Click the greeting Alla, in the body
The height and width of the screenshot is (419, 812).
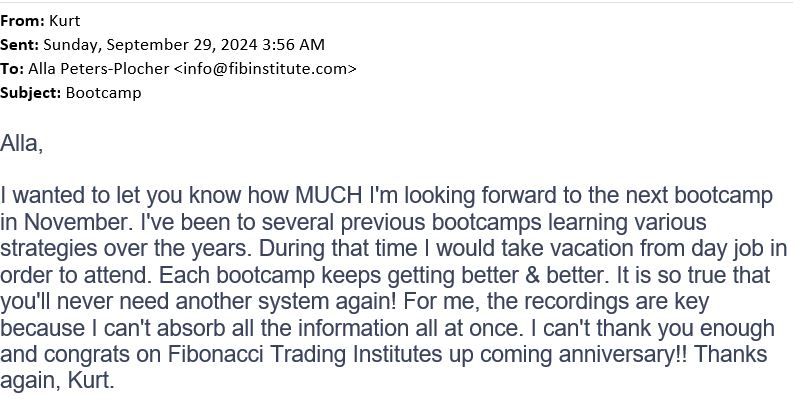pyautogui.click(x=22, y=143)
